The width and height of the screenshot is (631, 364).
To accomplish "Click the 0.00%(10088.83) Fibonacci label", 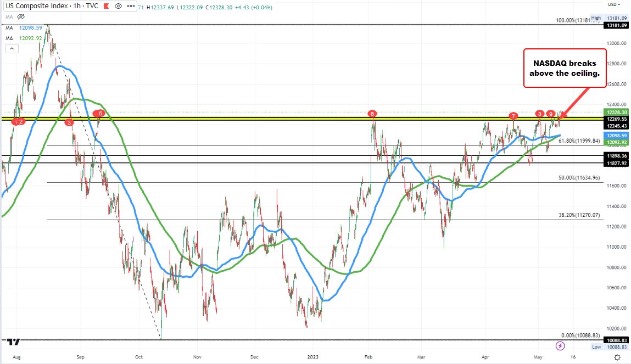I will click(580, 335).
